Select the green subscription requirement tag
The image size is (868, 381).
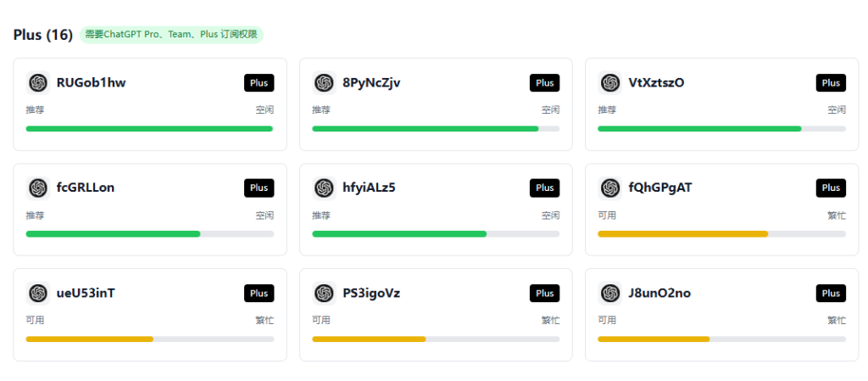tap(171, 35)
